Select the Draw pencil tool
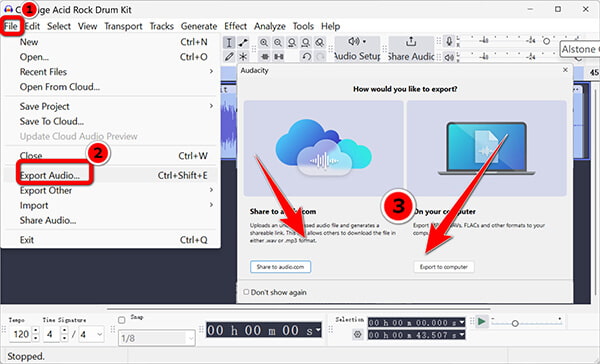Screen dimensions: 600x364 tap(229, 57)
